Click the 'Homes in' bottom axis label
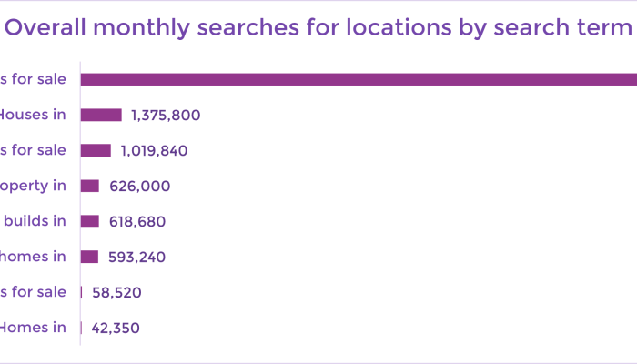The image size is (637, 364). pyautogui.click(x=33, y=328)
